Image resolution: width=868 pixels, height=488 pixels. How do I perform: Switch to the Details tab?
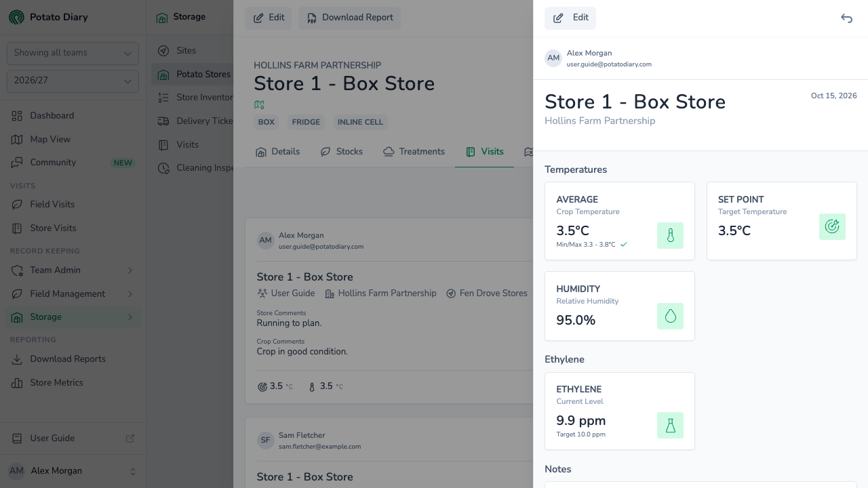click(277, 152)
